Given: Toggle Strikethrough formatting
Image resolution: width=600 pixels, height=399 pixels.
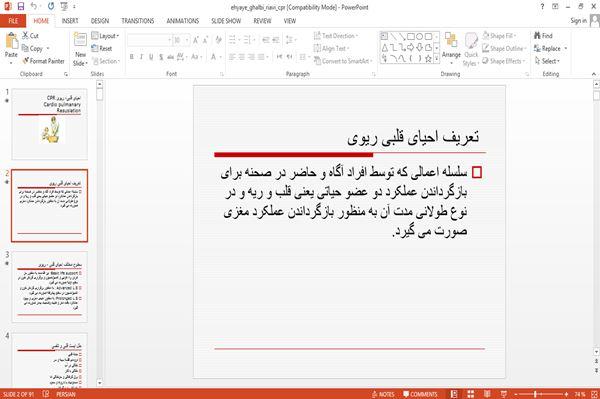Looking at the screenshot, I should (171, 57).
